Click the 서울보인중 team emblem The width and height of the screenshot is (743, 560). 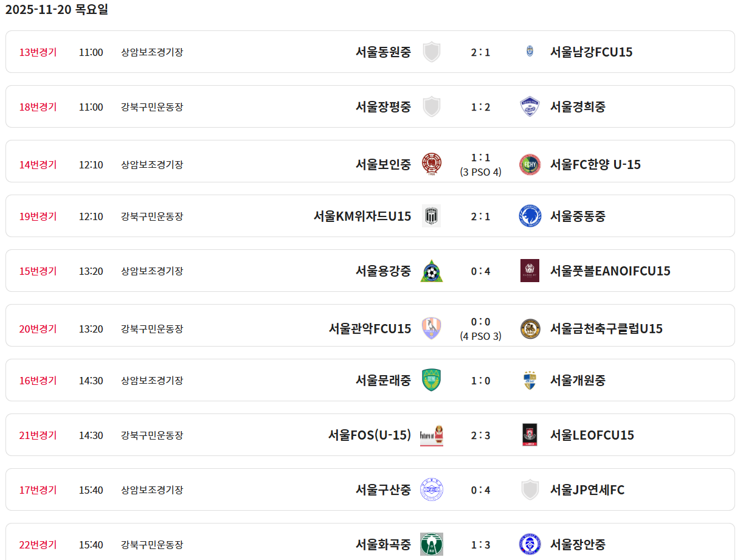(432, 164)
